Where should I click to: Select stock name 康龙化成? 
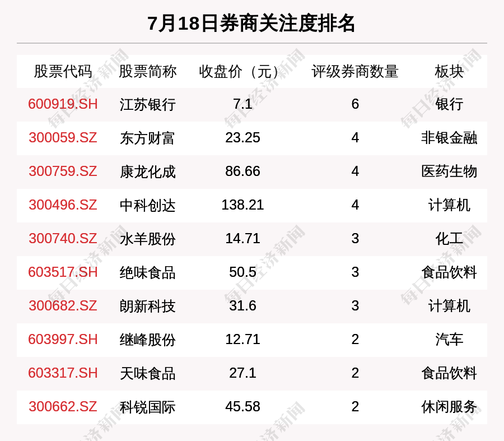coord(147,172)
